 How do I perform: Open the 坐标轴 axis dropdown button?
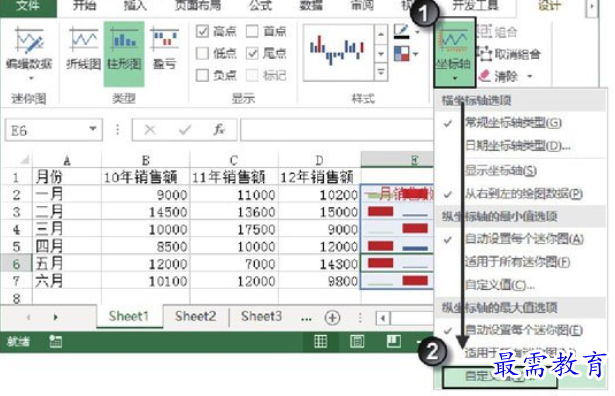coord(454,53)
